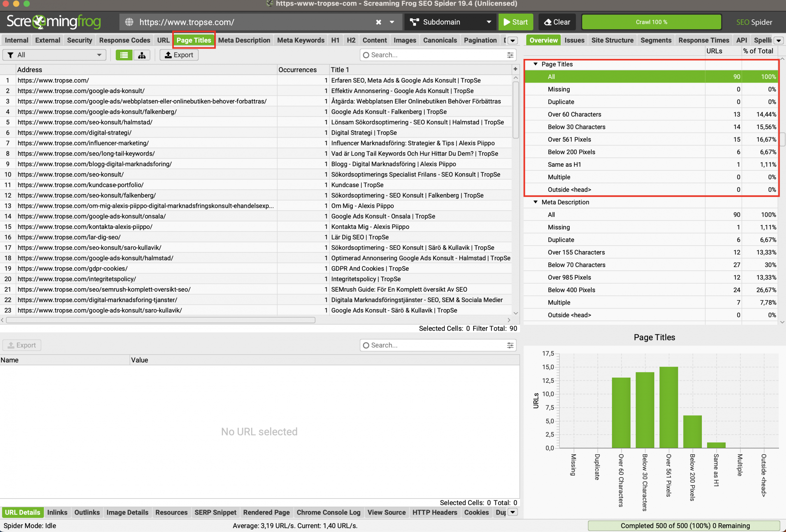Click the horizontal table scrollbar

(x=161, y=320)
